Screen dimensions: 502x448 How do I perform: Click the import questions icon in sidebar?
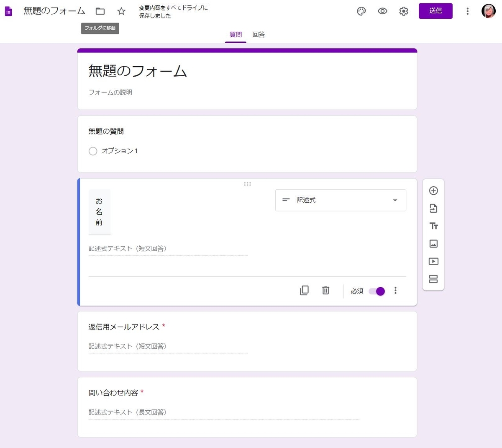click(433, 208)
